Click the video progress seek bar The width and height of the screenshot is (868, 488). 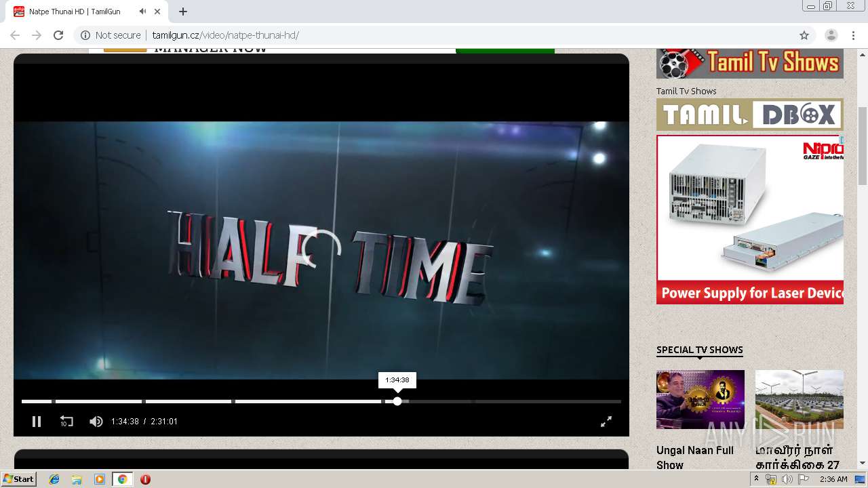tap(321, 401)
